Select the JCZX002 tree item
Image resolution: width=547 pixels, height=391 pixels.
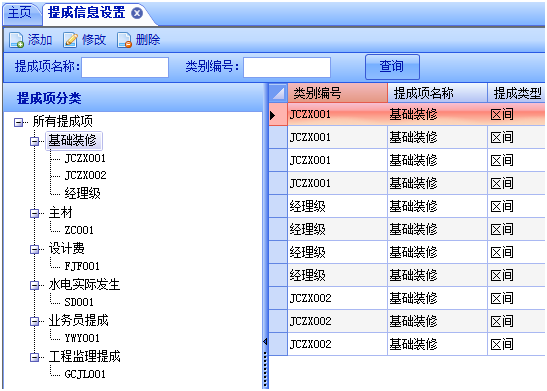click(85, 175)
